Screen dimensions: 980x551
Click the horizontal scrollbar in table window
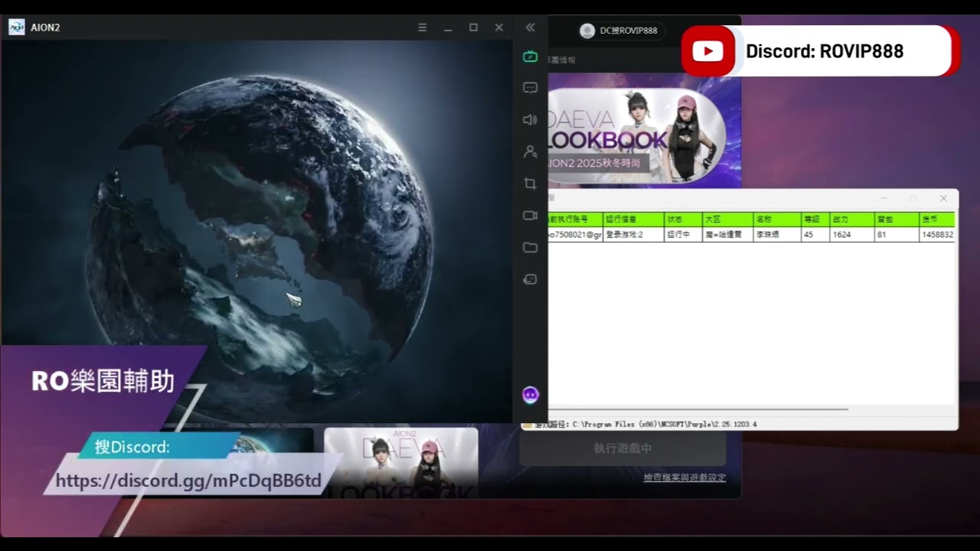[698, 409]
